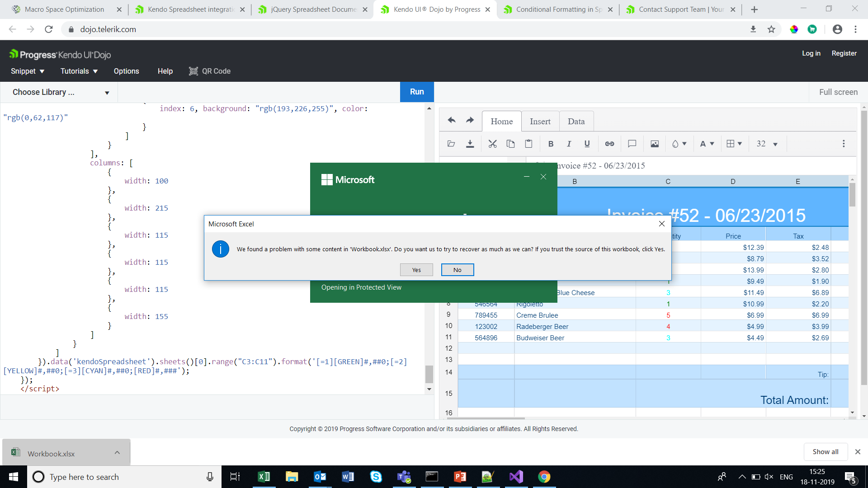868x488 pixels.
Task: Toggle italic formatting in spreadsheet
Action: [x=569, y=144]
